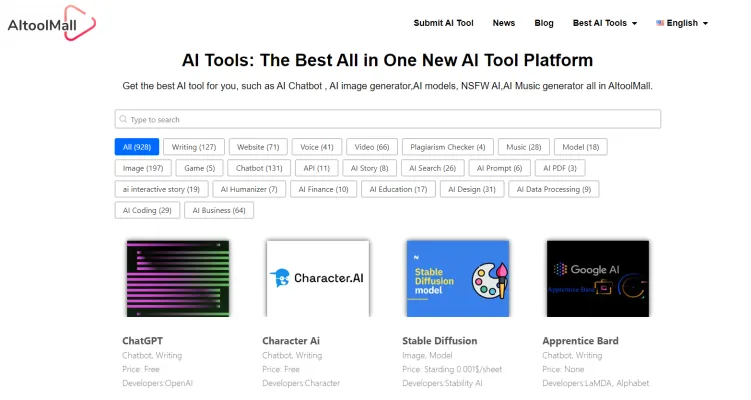Toggle the Image (197) category filter
The height and width of the screenshot is (400, 751).
(x=142, y=168)
